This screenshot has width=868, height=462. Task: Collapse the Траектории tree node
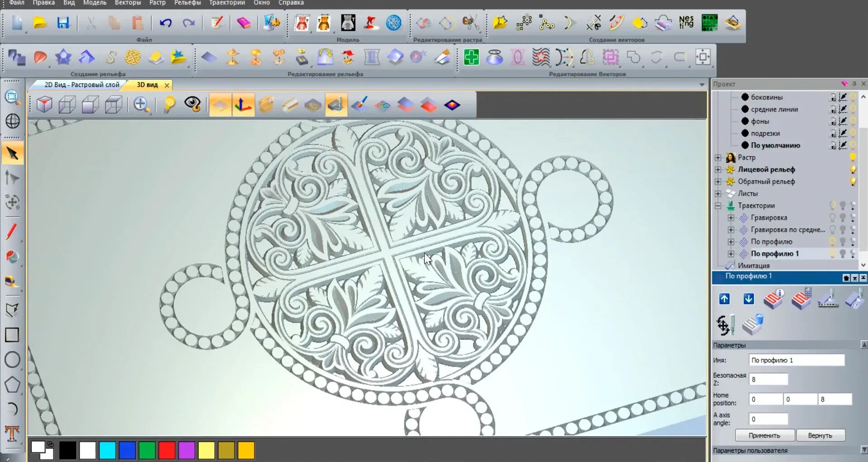718,206
